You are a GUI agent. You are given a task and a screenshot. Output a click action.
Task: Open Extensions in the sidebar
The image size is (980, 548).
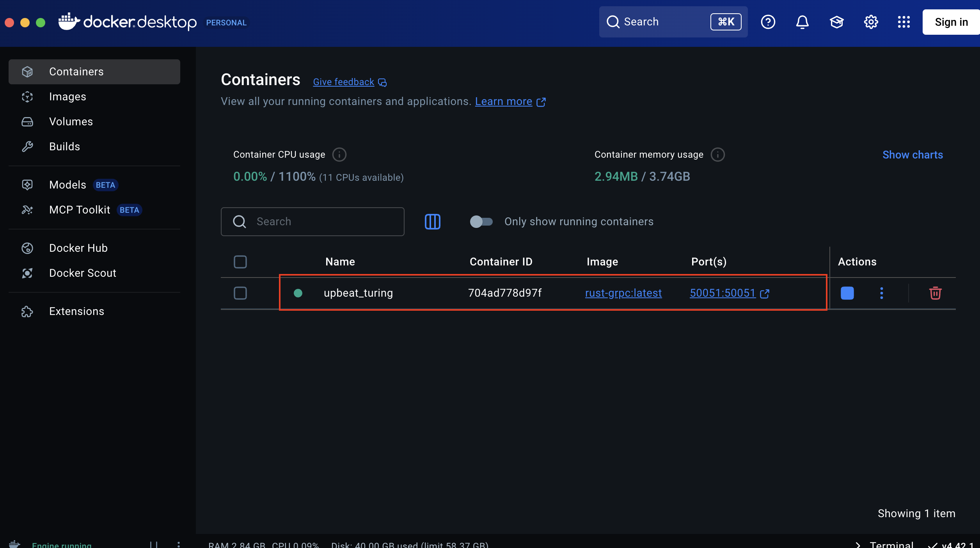coord(94,311)
